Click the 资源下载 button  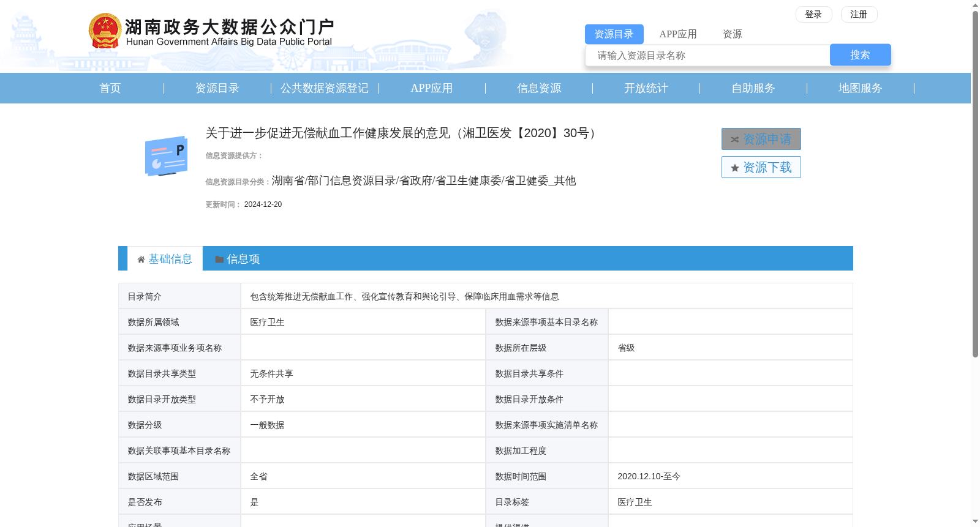pos(761,167)
